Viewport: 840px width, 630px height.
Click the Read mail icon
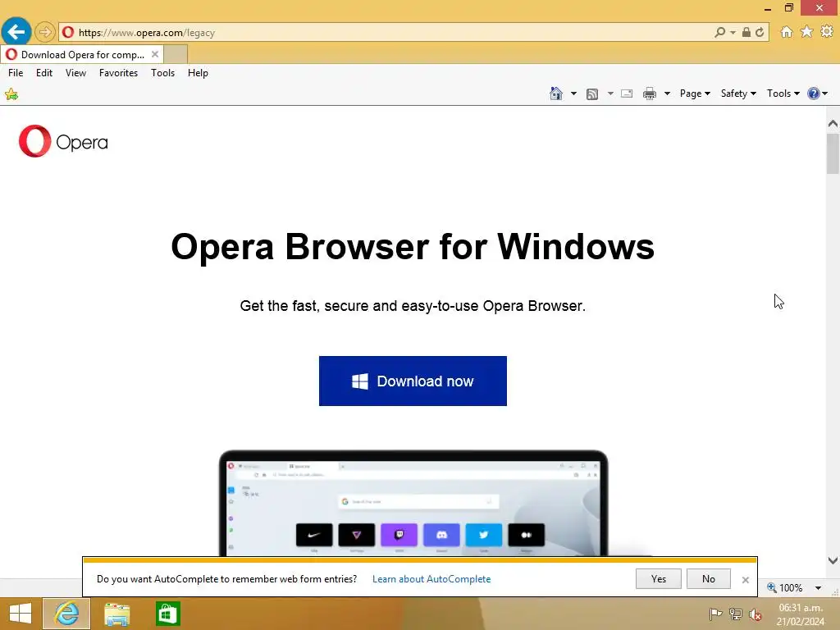pyautogui.click(x=627, y=94)
